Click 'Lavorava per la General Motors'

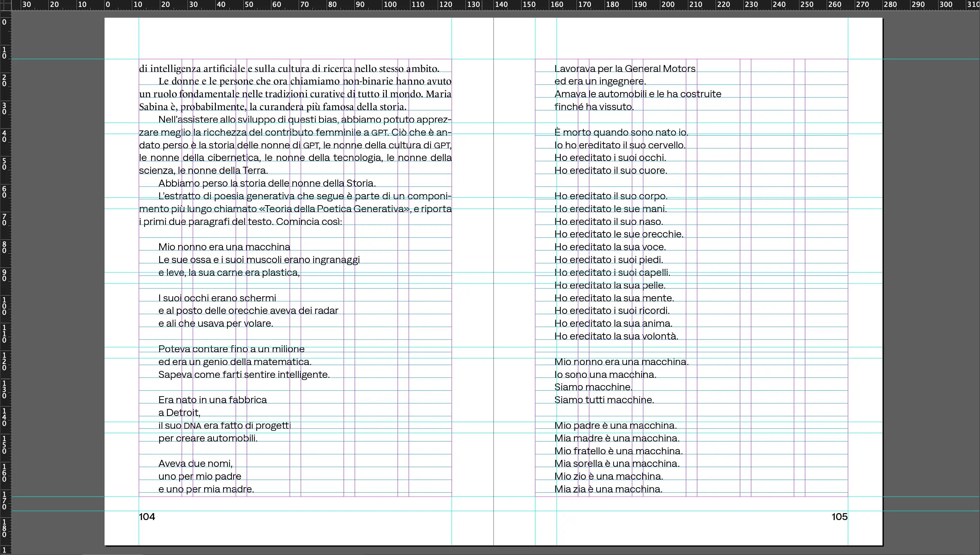pyautogui.click(x=625, y=69)
